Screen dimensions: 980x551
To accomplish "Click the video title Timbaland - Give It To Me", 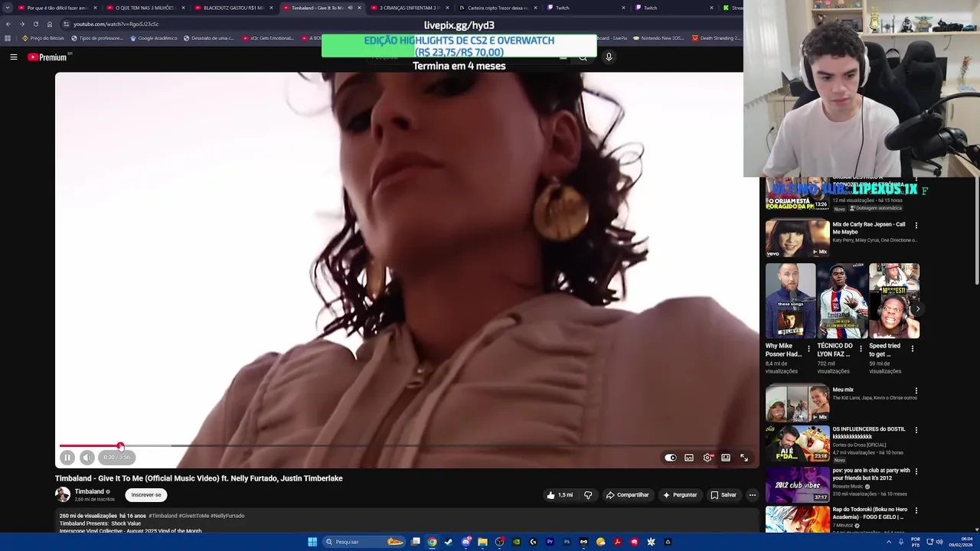I will pos(198,478).
